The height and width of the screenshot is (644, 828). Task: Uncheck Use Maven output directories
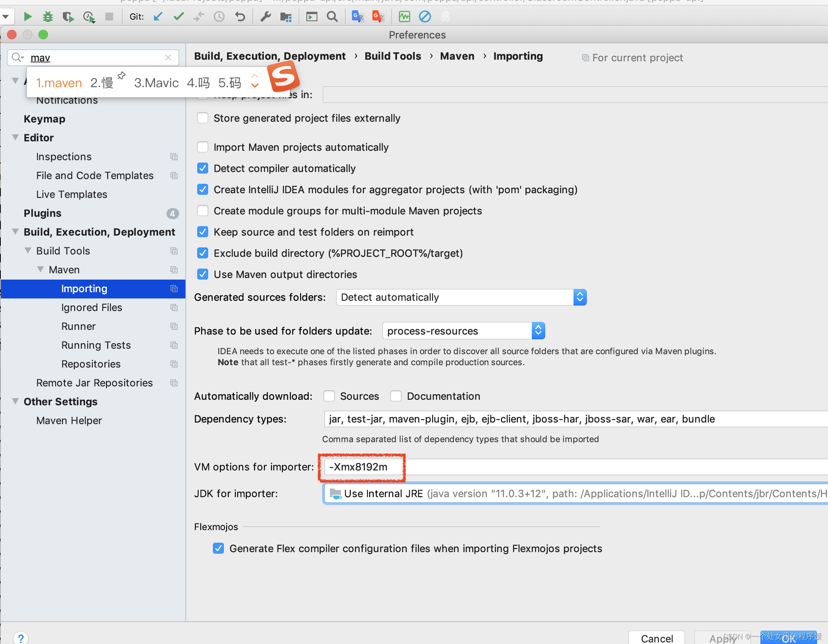click(203, 274)
